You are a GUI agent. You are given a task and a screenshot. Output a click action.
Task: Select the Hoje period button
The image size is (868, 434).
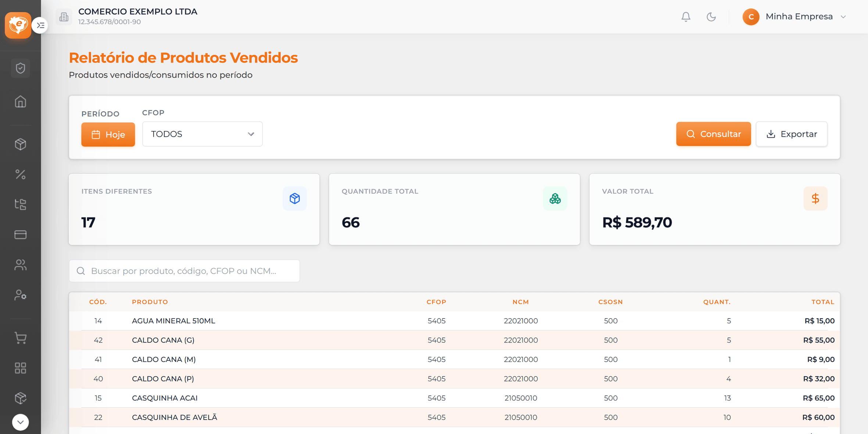tap(108, 135)
